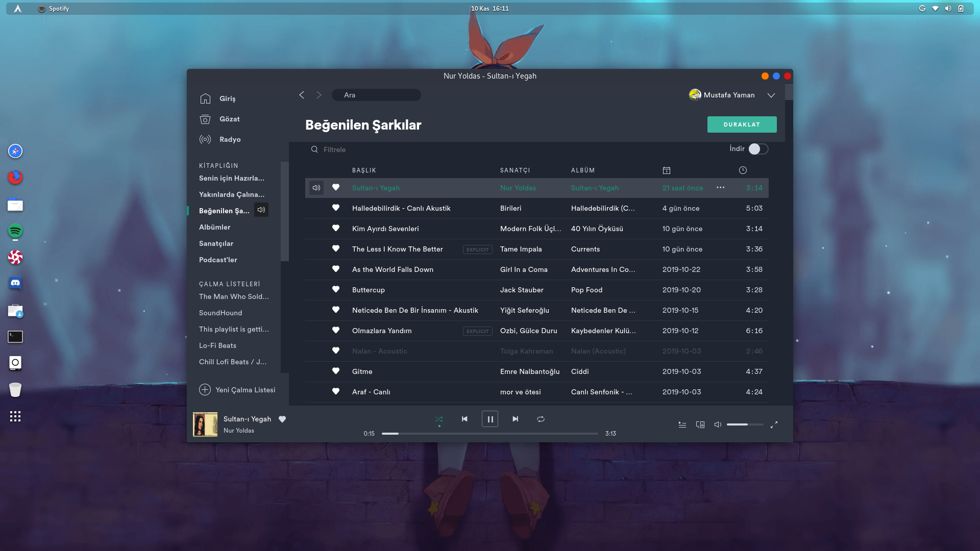Pause the current song
The height and width of the screenshot is (551, 980).
pos(490,419)
